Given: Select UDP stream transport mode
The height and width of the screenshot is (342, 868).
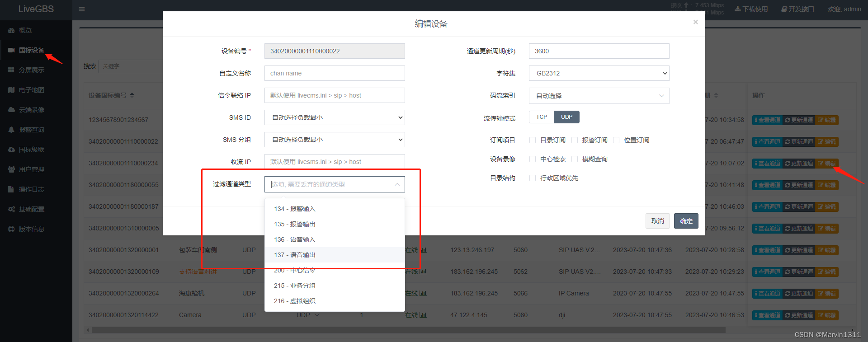Looking at the screenshot, I should (x=567, y=117).
